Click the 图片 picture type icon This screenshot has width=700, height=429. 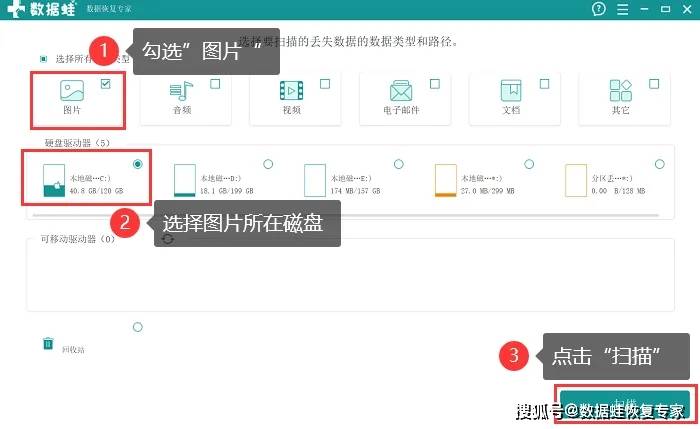pos(72,91)
